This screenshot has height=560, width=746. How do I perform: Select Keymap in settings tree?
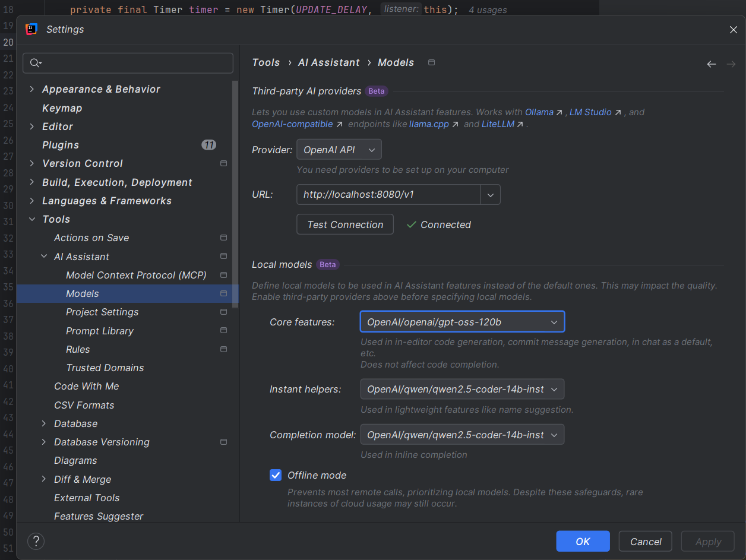62,108
